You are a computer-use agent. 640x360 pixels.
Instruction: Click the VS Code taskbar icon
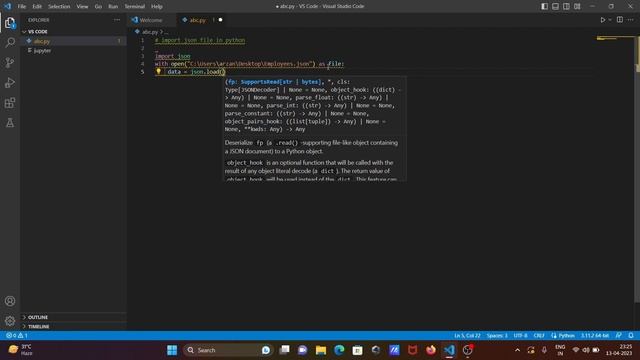[x=449, y=350]
